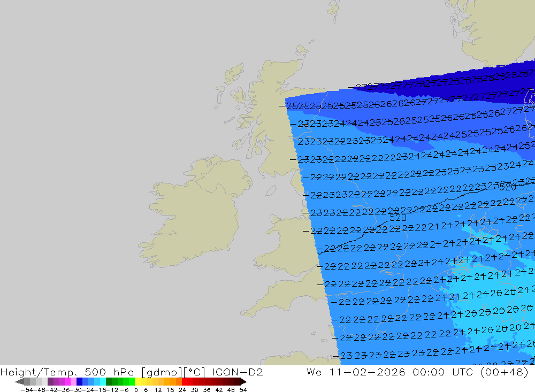535x392 pixels.
Task: Click the '[°C]' unit label
Action: point(195,372)
